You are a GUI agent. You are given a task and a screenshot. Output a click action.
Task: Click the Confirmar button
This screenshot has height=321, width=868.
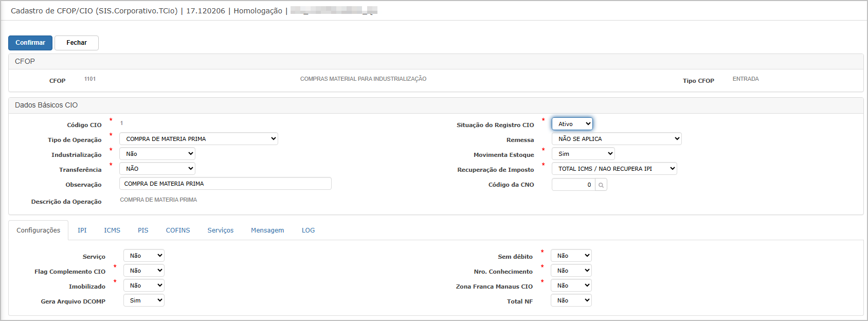pyautogui.click(x=30, y=43)
